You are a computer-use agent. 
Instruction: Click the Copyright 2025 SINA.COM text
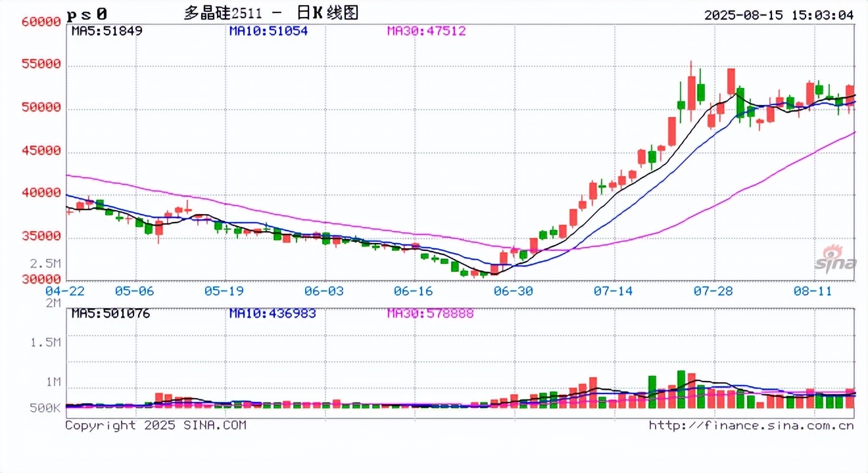(156, 426)
